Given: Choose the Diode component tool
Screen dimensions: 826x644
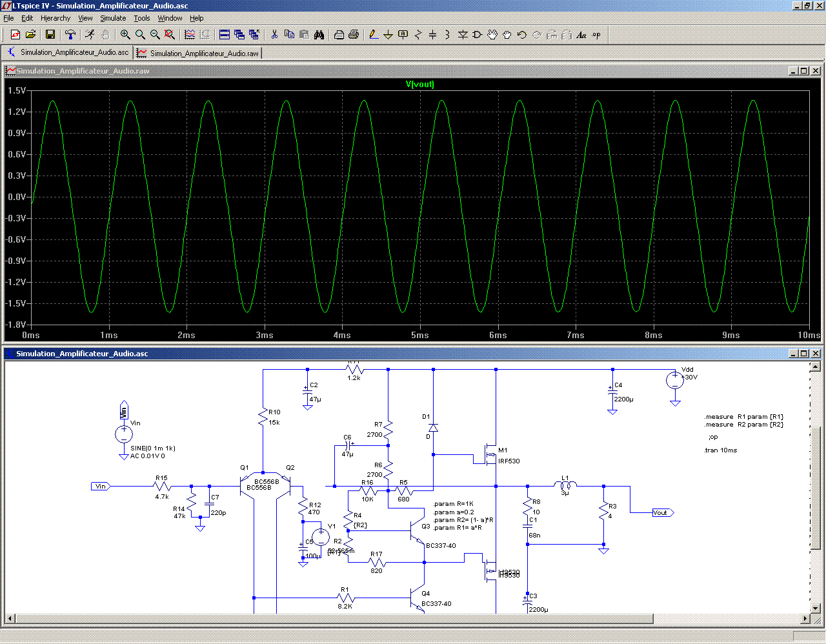Looking at the screenshot, I should point(463,35).
